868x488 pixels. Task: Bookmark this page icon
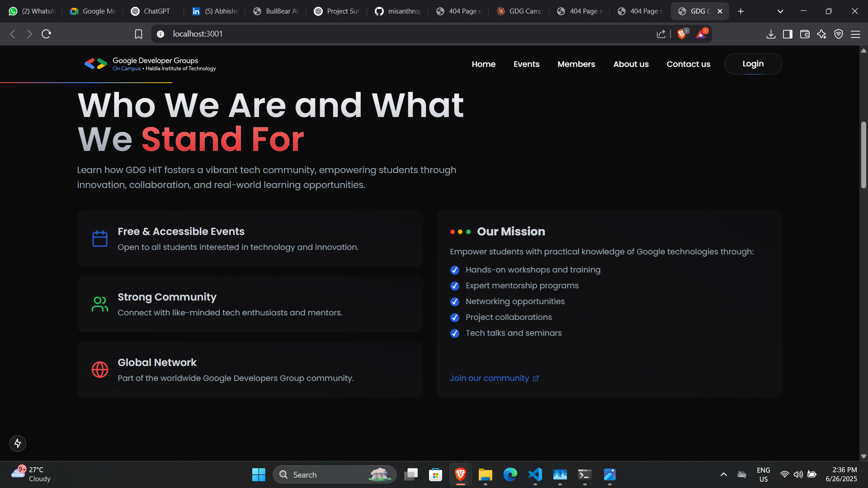coord(138,34)
